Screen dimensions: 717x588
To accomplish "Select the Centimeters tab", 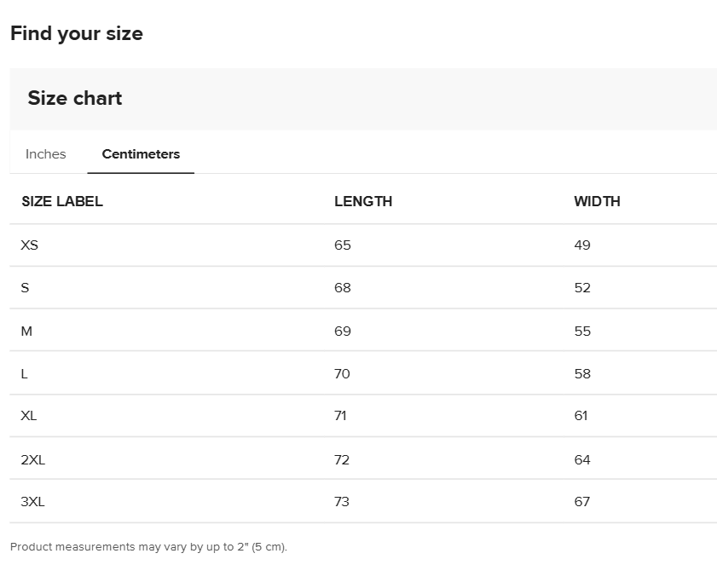I will [x=141, y=154].
